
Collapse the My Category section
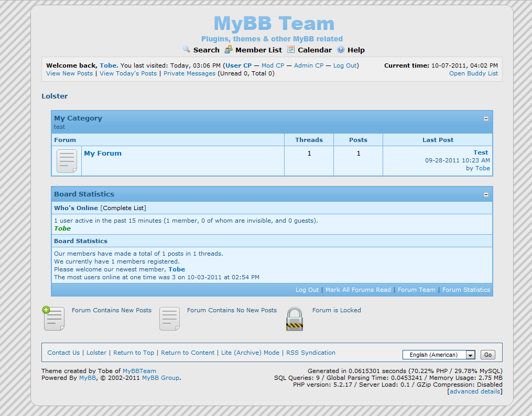486,119
